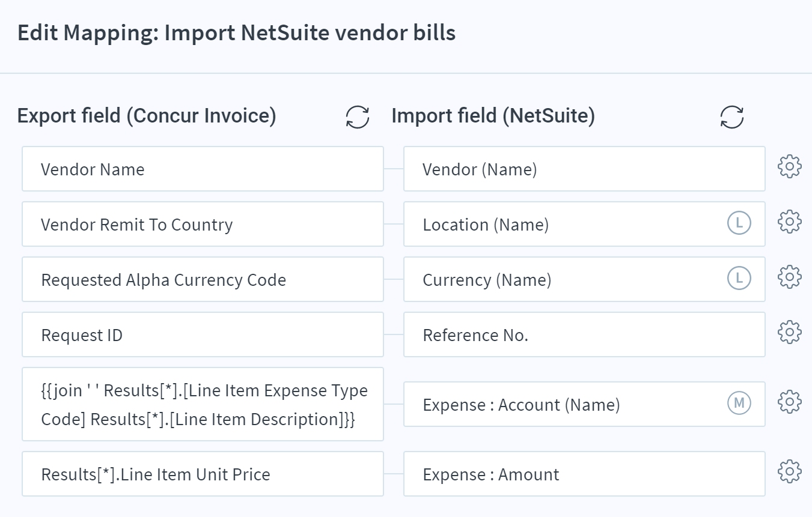Edit the Requested Alpha Currency Code field
This screenshot has width=812, height=517.
(x=203, y=279)
